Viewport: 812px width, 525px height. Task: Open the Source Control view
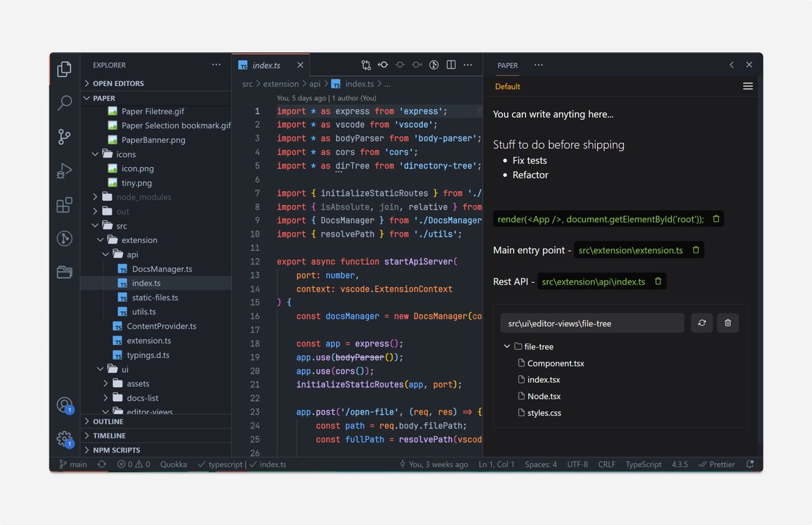64,137
